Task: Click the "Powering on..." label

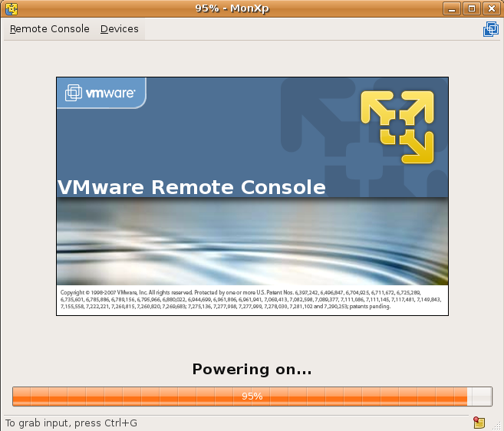Action: coord(252,370)
